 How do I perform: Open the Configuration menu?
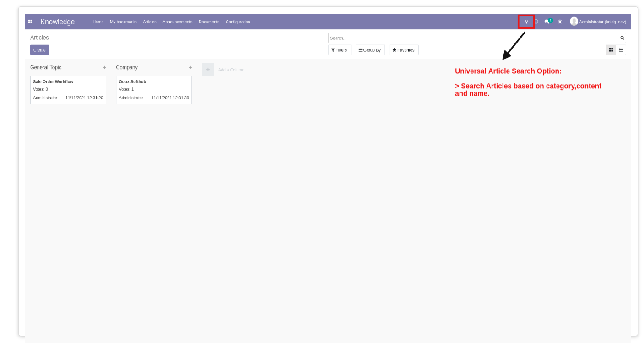point(238,22)
